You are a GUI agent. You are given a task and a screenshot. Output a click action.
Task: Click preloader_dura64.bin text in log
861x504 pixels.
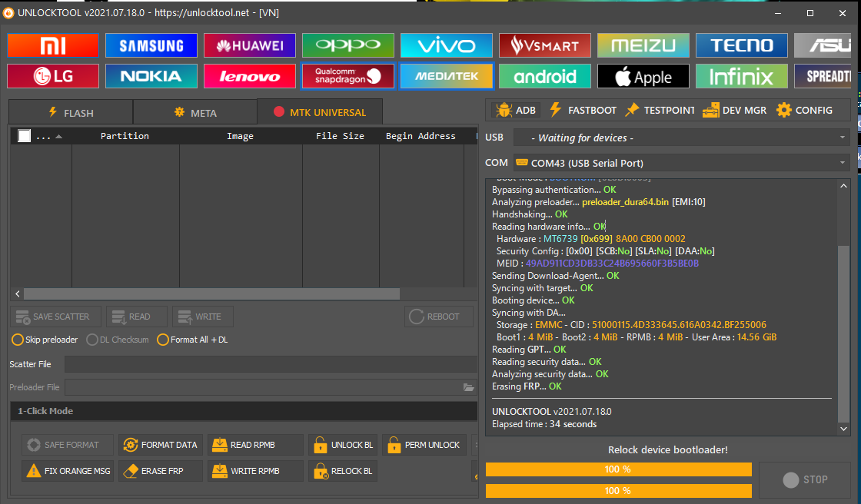(x=626, y=202)
